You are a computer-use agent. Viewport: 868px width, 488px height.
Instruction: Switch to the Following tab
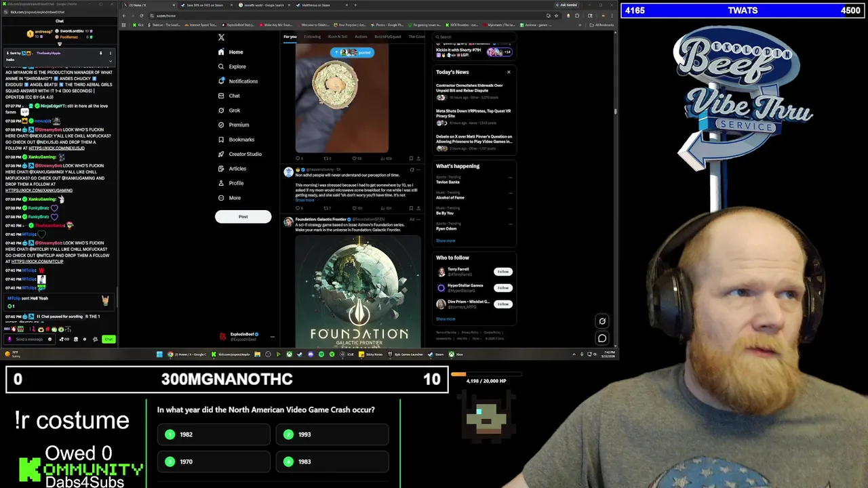pyautogui.click(x=312, y=37)
